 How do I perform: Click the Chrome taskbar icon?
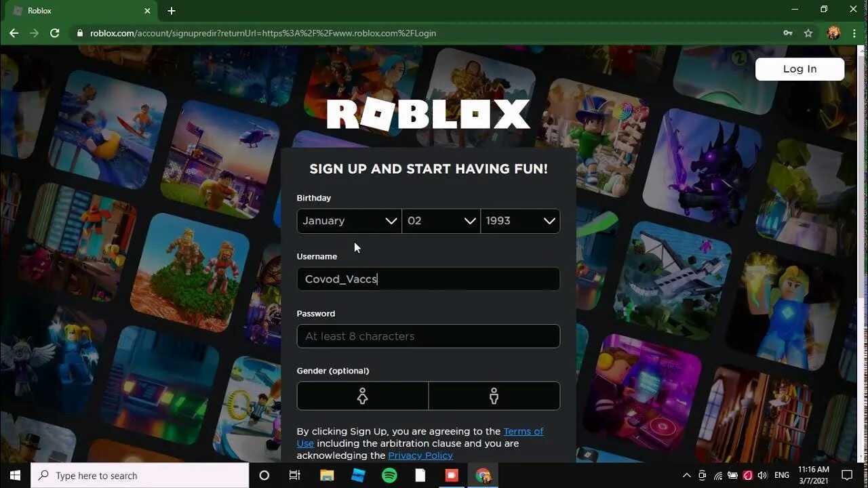(x=483, y=476)
